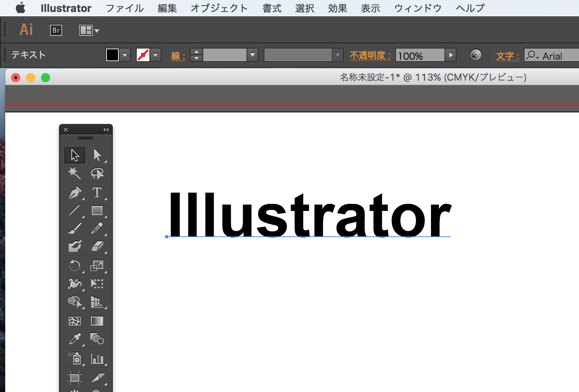579x392 pixels.
Task: Select the Column Graph tool
Action: click(x=97, y=358)
